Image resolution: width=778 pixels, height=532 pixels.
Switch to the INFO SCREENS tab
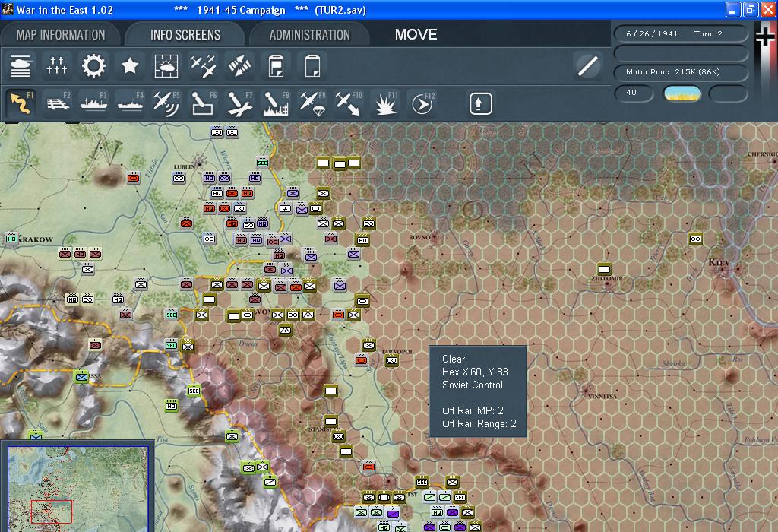pos(185,35)
